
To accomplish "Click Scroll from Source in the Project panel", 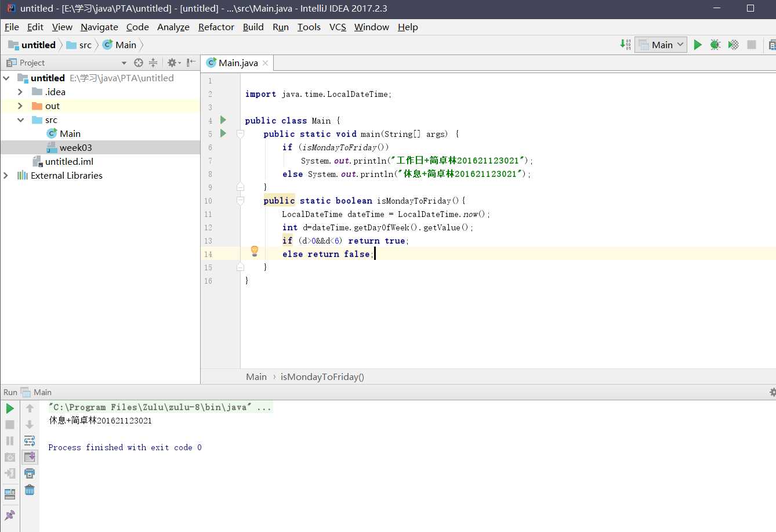I will coord(138,63).
